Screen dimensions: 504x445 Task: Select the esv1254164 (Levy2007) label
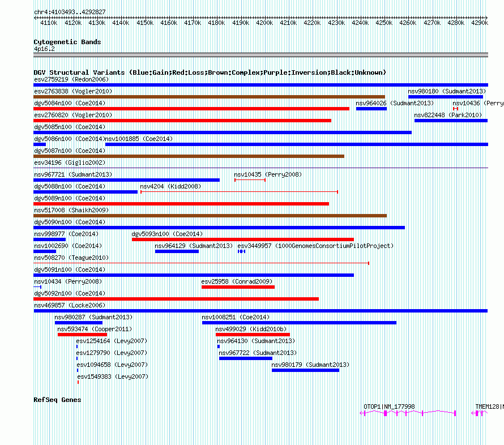pos(112,341)
